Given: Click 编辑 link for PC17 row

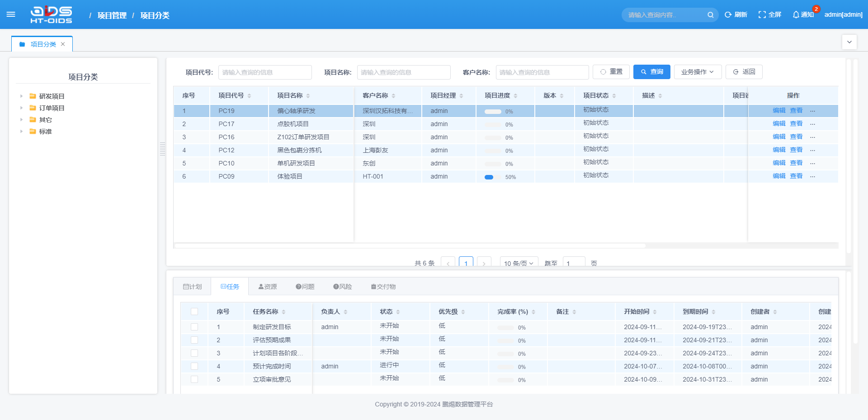Looking at the screenshot, I should coord(779,123).
